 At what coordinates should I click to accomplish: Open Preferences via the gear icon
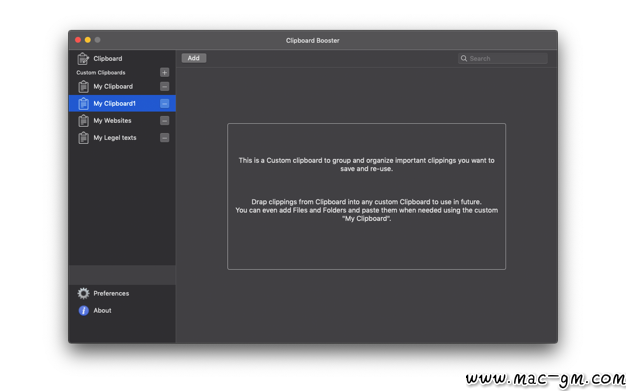83,294
